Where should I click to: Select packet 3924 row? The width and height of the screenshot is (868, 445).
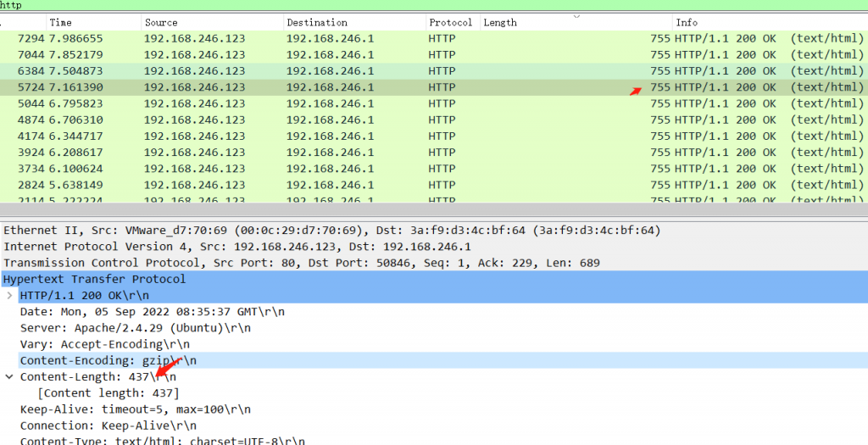tap(434, 153)
